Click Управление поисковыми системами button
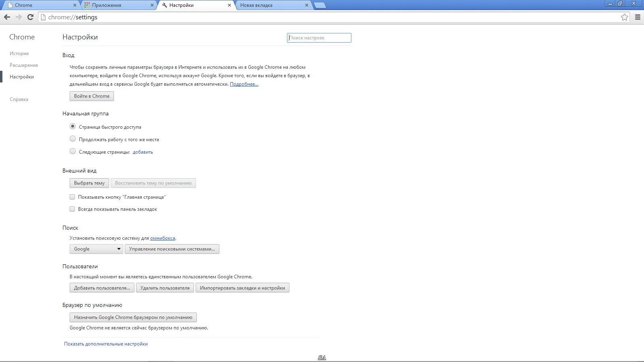This screenshot has width=644, height=362. click(172, 249)
